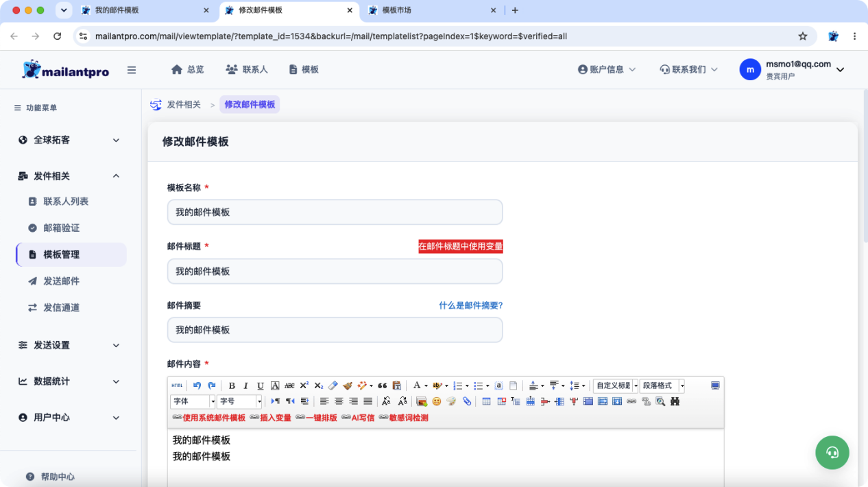The width and height of the screenshot is (868, 487).
Task: Focus the 邮件摘要 input field
Action: pyautogui.click(x=335, y=330)
